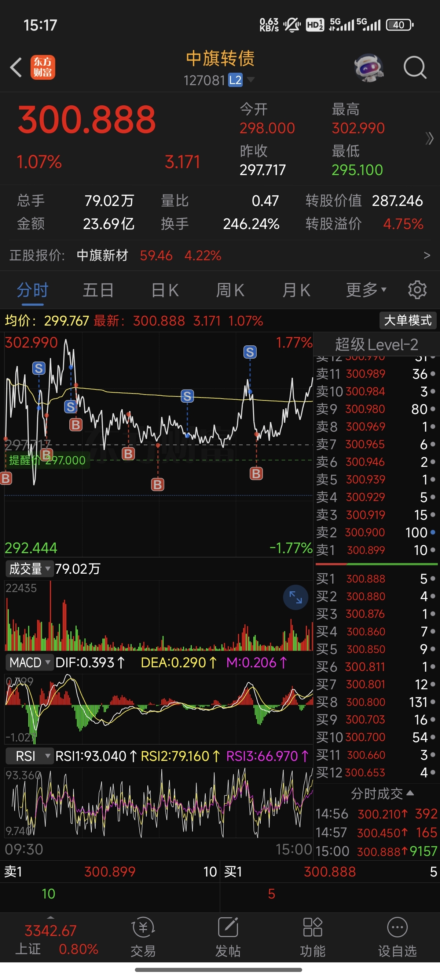Tap the 转股价值 287.246 value
440x980 pixels.
pyautogui.click(x=397, y=200)
